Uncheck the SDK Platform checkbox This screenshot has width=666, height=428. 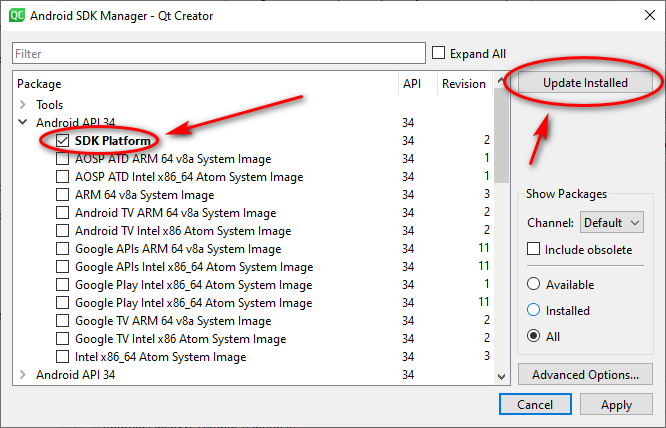pos(63,141)
